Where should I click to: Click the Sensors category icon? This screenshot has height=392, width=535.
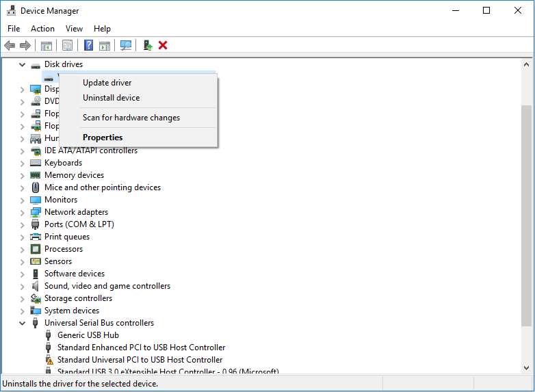pyautogui.click(x=36, y=261)
